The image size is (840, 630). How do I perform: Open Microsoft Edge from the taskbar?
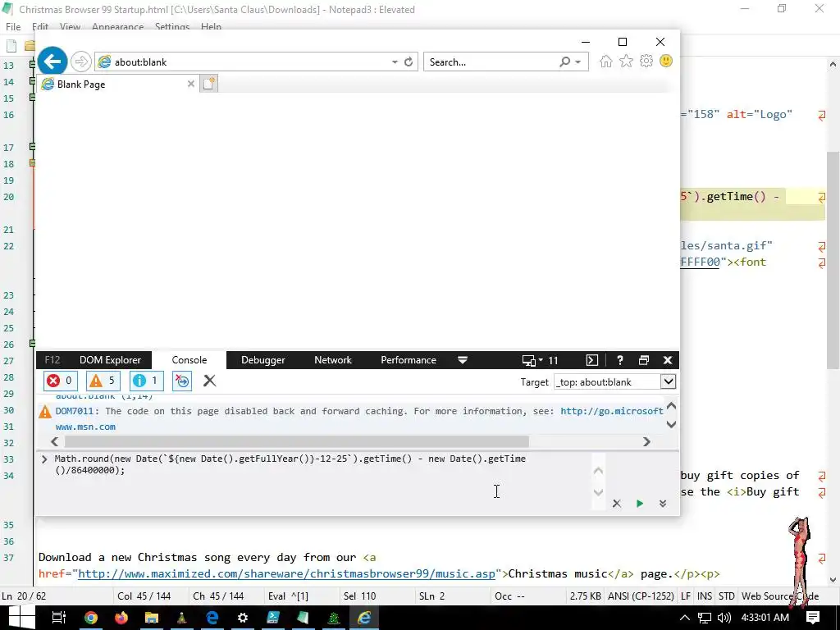click(212, 618)
